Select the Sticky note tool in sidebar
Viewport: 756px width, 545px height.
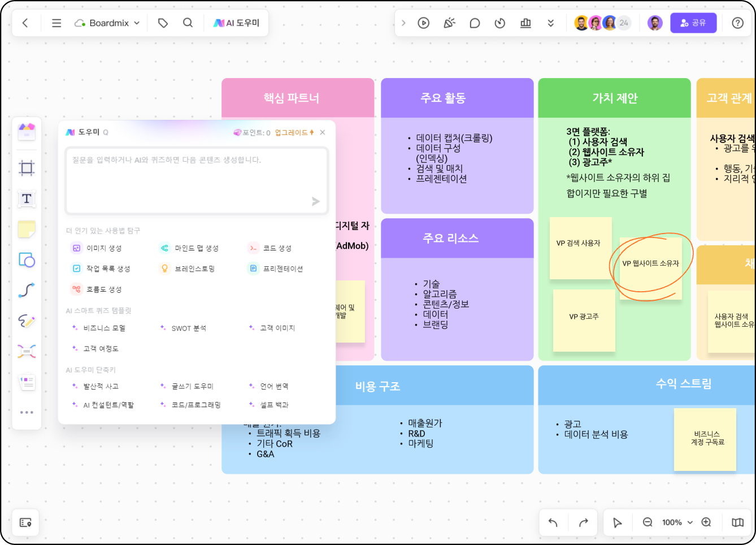(x=27, y=229)
